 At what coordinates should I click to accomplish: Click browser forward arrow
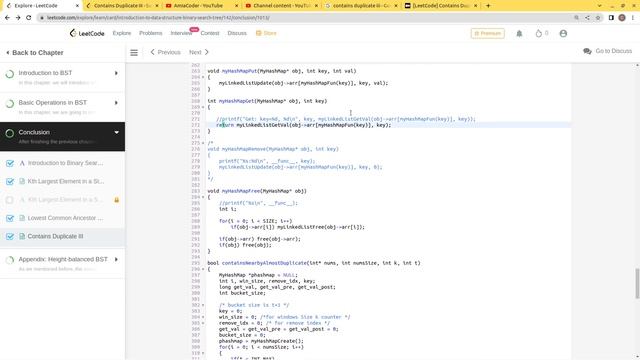point(18,18)
